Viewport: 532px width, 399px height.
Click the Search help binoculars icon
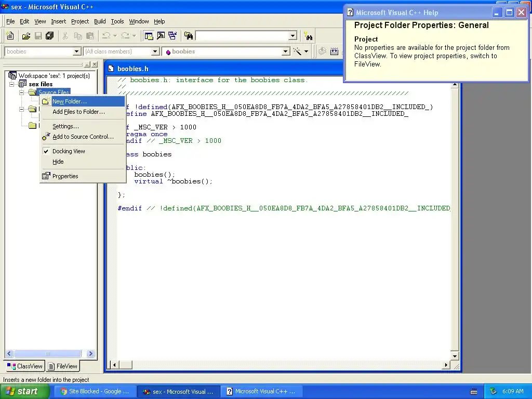[309, 36]
